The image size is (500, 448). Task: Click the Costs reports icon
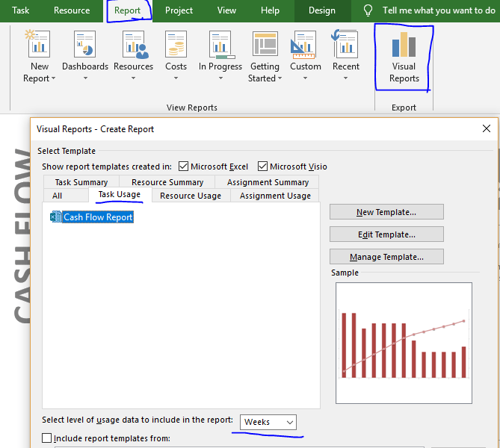(x=176, y=45)
